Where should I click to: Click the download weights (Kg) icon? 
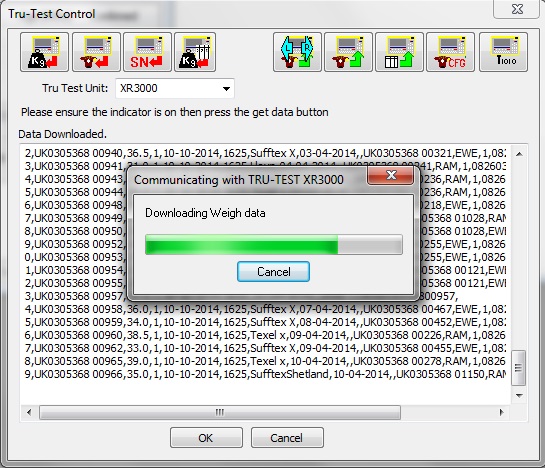tap(44, 52)
